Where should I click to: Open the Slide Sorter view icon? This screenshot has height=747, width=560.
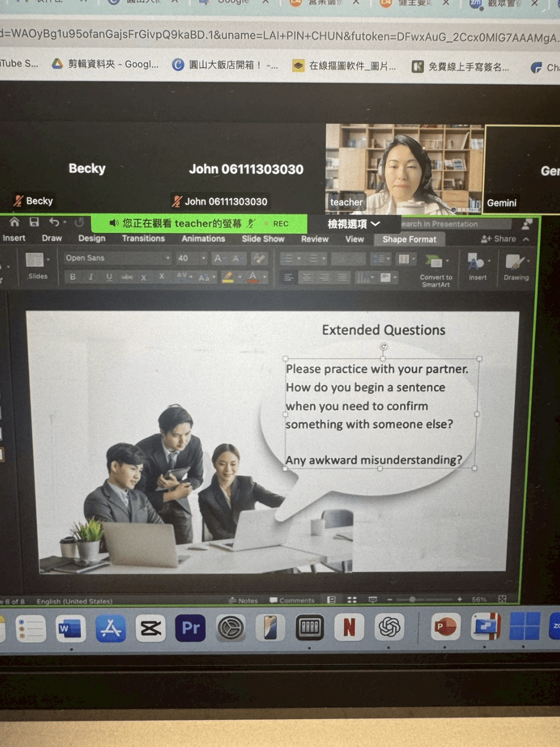coord(352,599)
